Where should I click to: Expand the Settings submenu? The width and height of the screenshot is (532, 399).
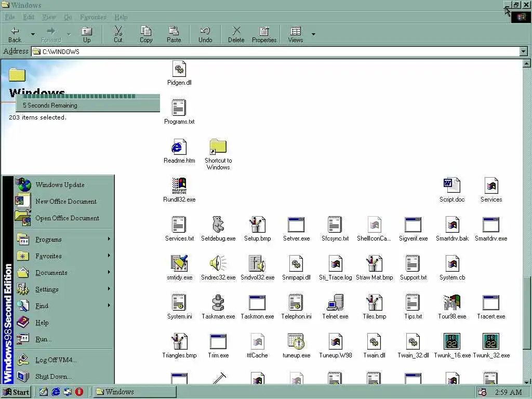tap(64, 289)
